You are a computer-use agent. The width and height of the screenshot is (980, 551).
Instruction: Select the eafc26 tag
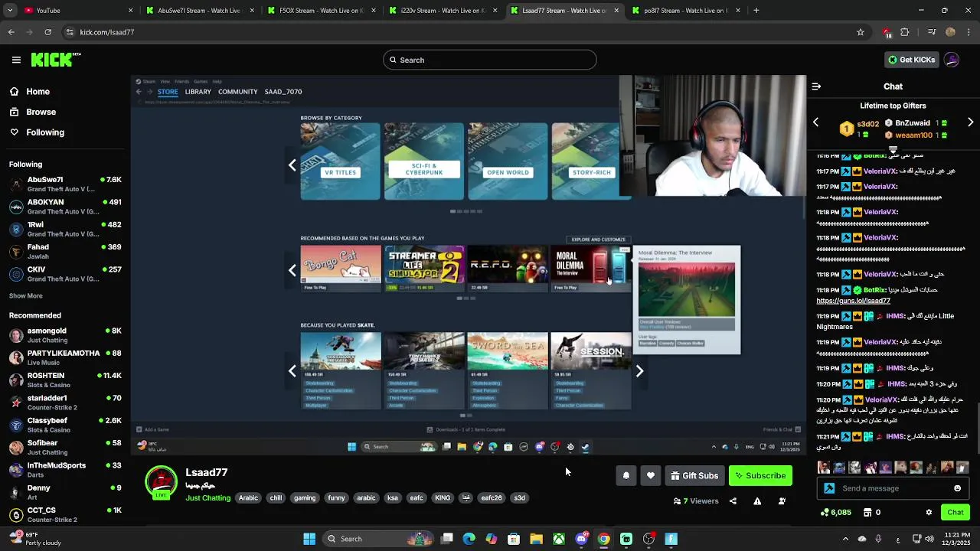tap(492, 498)
